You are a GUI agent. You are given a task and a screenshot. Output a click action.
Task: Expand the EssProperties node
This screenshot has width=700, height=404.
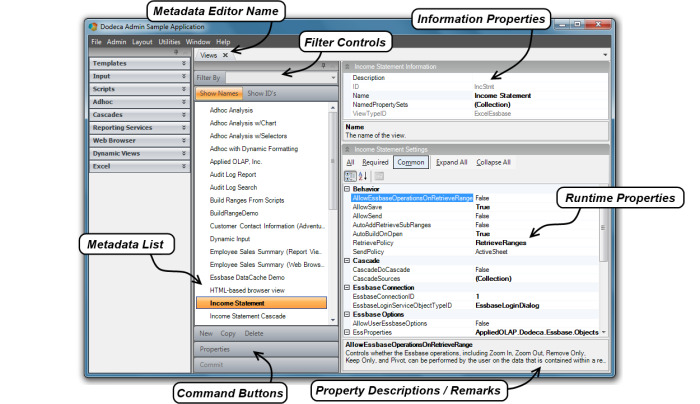tap(347, 332)
